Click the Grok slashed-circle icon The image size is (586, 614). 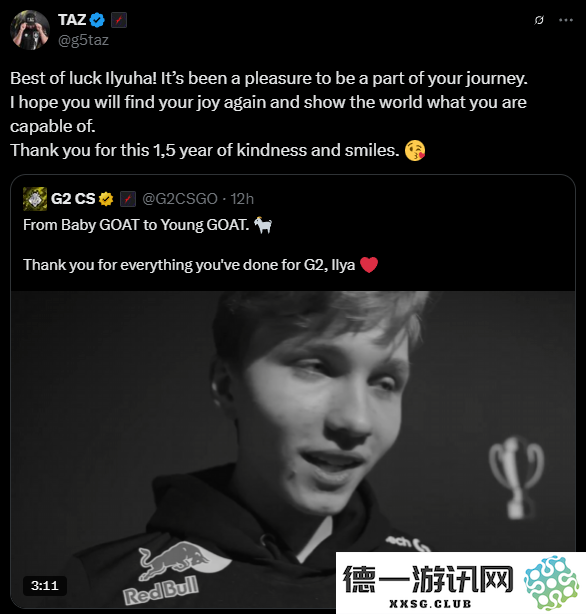539,20
